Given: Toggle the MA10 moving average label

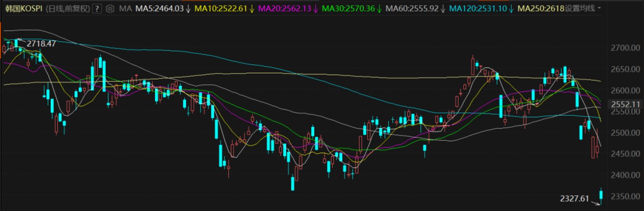Looking at the screenshot, I should coord(221,8).
